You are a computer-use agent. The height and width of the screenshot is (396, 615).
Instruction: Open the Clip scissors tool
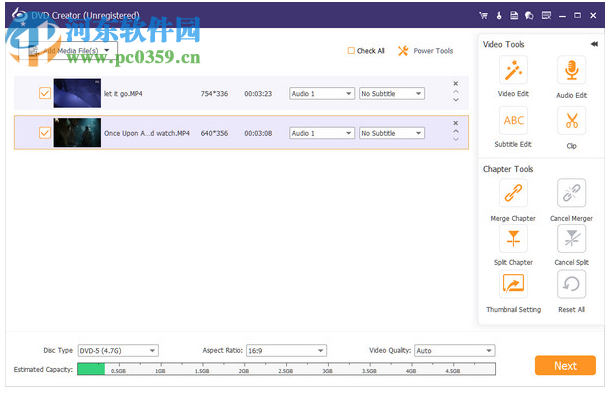(571, 120)
